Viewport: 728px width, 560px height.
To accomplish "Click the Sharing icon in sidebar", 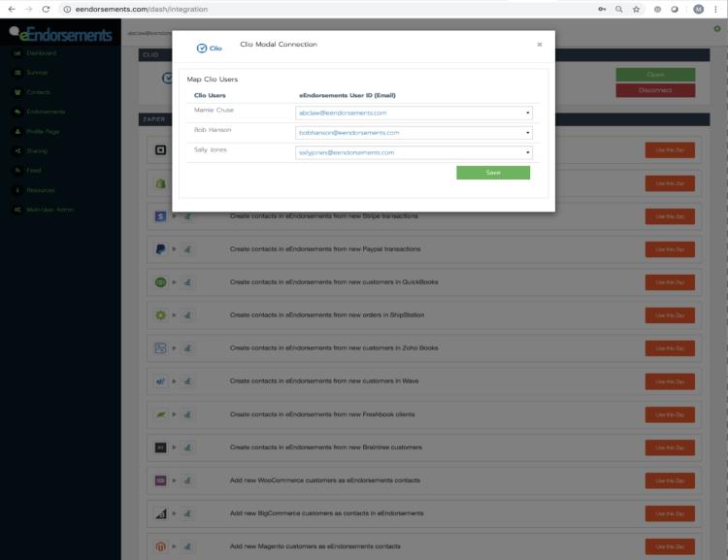I will tap(17, 150).
